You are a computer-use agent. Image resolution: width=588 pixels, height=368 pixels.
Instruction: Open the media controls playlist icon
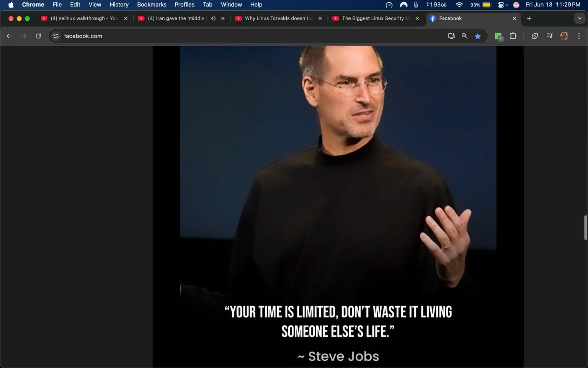549,36
